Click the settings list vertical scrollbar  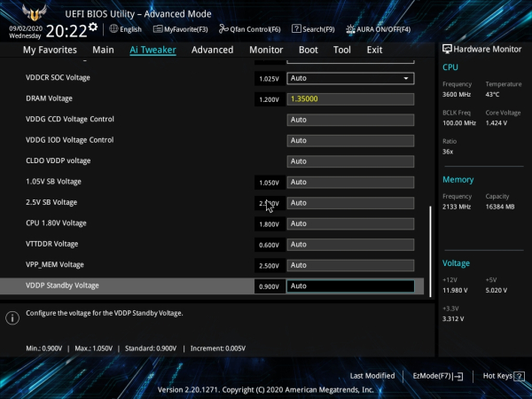[x=431, y=251]
